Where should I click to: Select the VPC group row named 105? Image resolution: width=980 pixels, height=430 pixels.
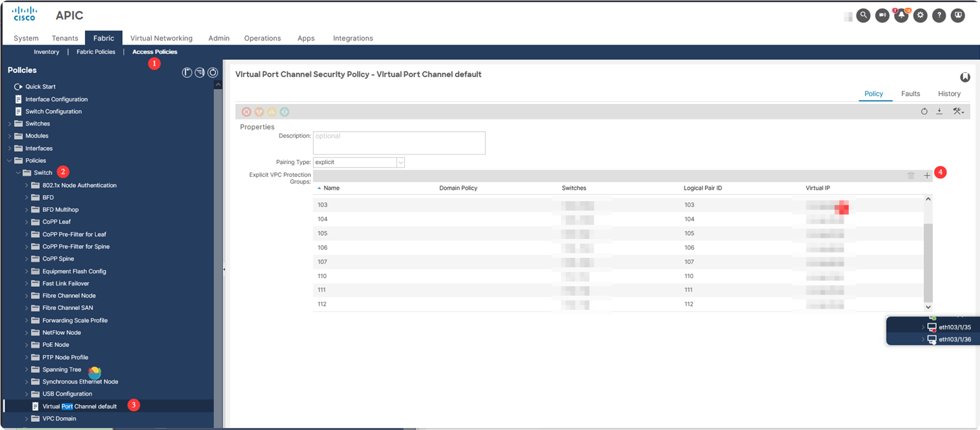click(x=618, y=234)
